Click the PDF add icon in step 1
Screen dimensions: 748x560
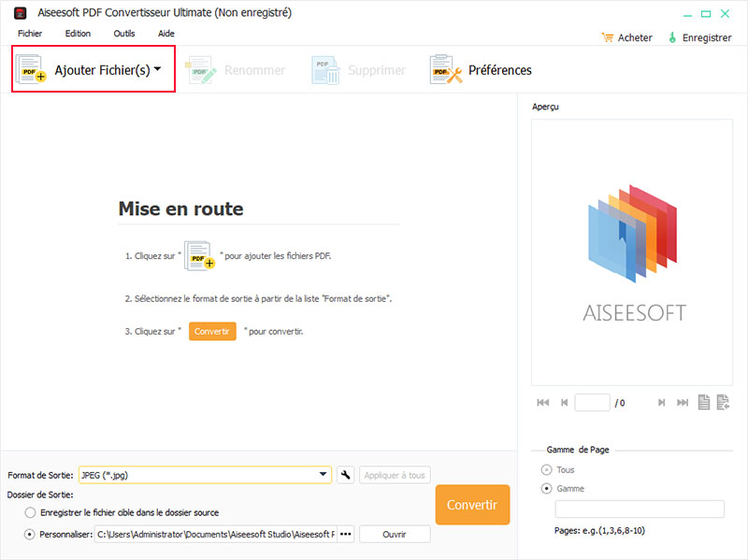pyautogui.click(x=199, y=256)
